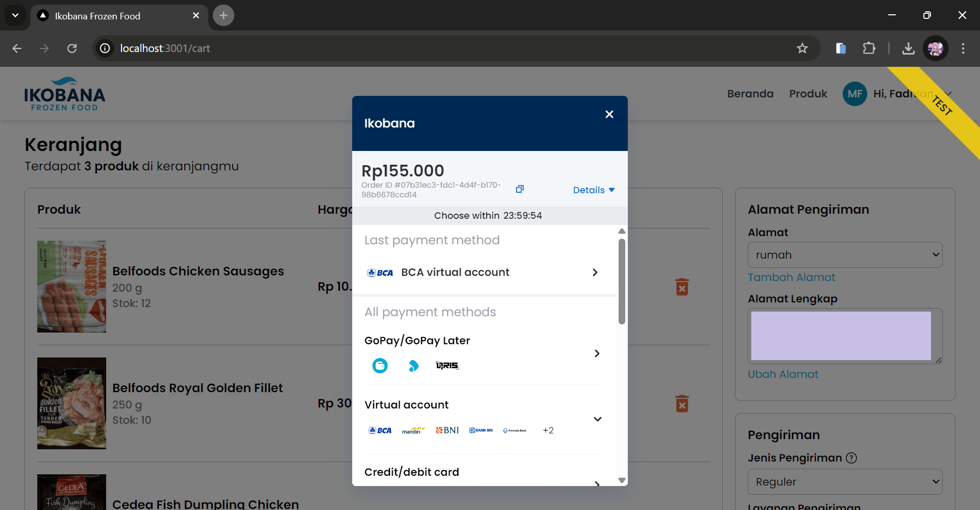Viewport: 980px width, 510px height.
Task: Click the Jenis Pengiriman help icon
Action: (851, 458)
